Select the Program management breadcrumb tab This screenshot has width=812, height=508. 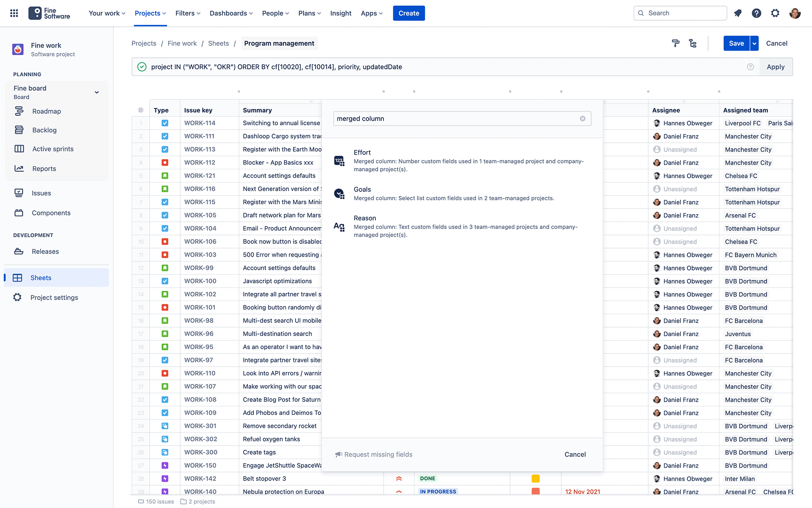click(279, 43)
